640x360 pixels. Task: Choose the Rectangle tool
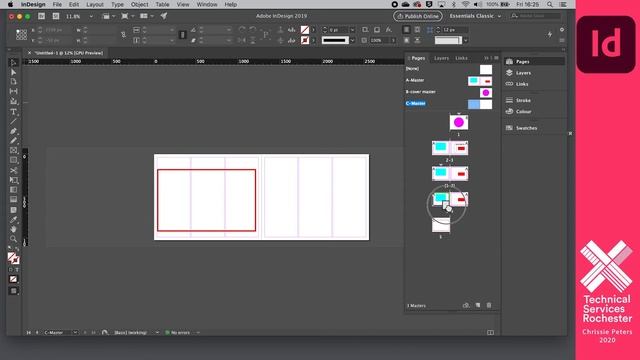(x=13, y=160)
